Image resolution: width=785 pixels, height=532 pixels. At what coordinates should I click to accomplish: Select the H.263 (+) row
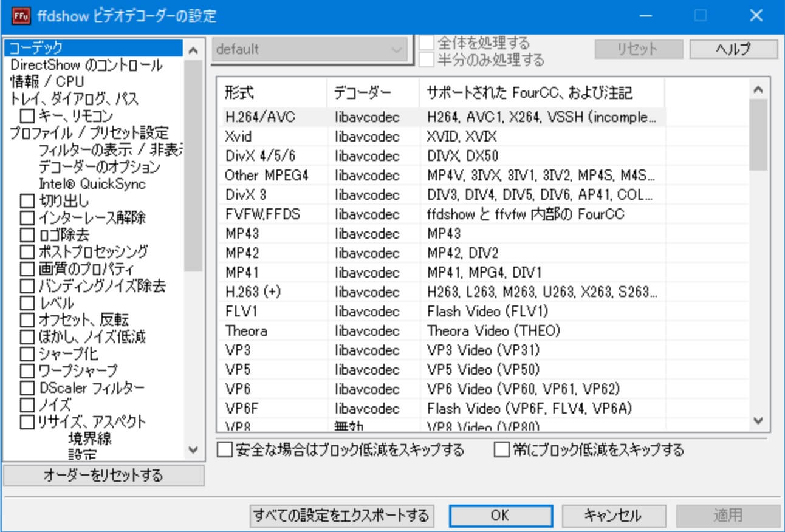coord(441,292)
